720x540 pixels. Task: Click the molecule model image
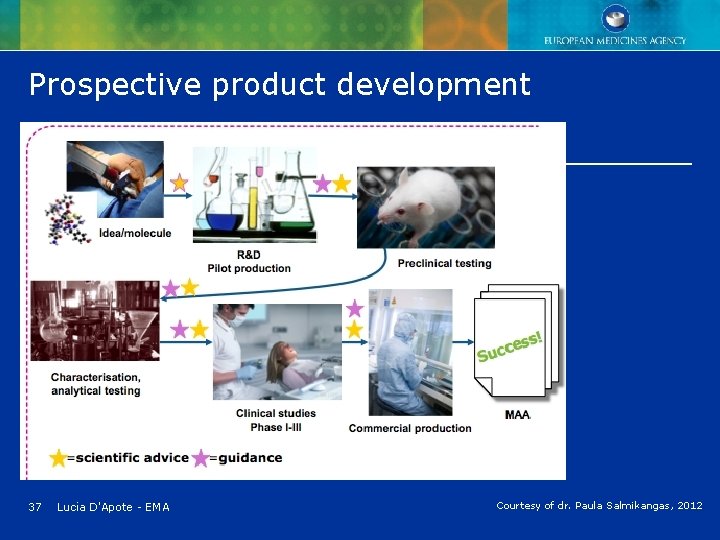[x=67, y=219]
